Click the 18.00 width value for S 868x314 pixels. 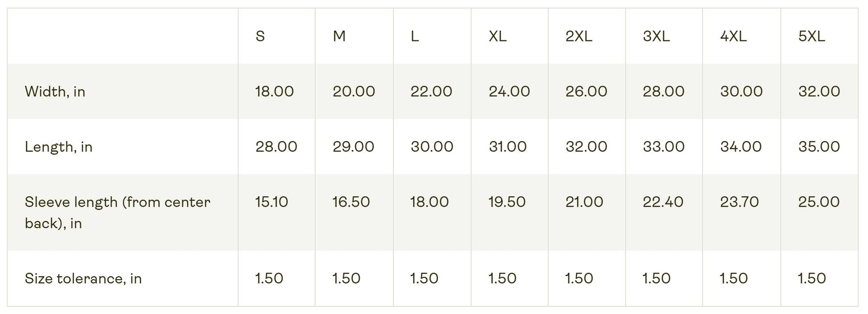pos(274,91)
